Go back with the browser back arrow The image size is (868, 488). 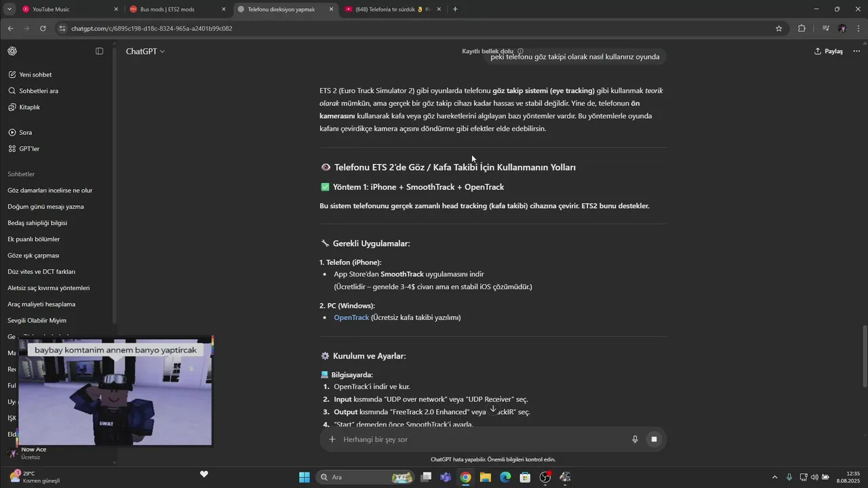[x=10, y=28]
